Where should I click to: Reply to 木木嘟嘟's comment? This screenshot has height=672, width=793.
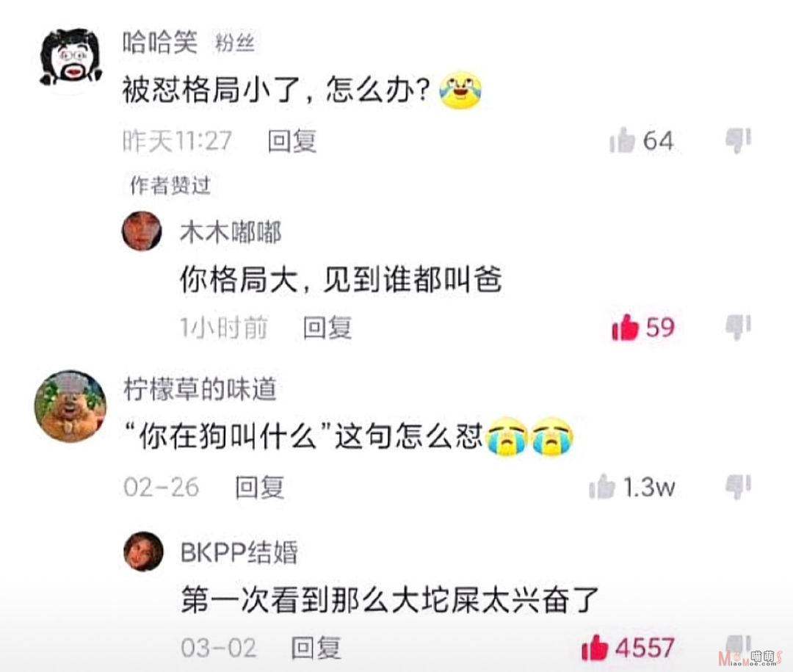pyautogui.click(x=327, y=328)
